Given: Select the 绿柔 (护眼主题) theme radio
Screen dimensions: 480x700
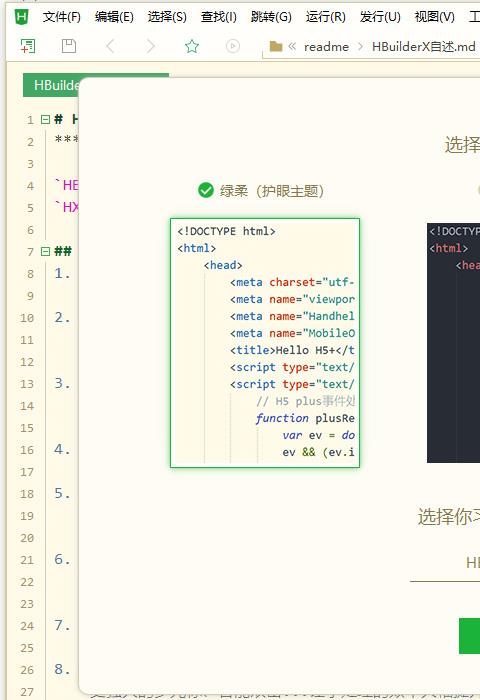Looking at the screenshot, I should 205,191.
